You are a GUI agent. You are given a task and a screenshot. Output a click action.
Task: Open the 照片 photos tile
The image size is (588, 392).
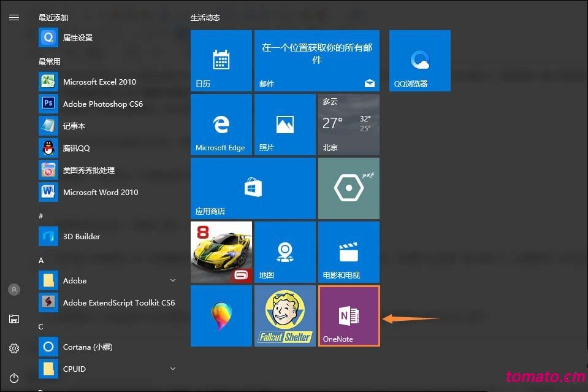(285, 125)
